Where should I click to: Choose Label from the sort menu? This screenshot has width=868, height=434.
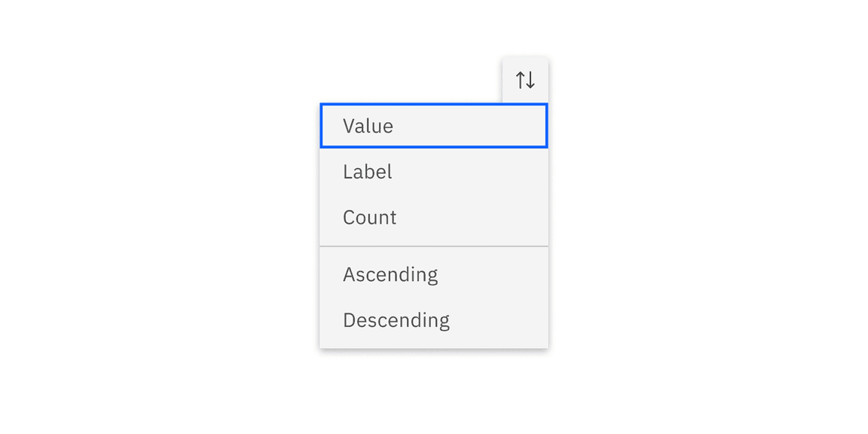(x=433, y=172)
